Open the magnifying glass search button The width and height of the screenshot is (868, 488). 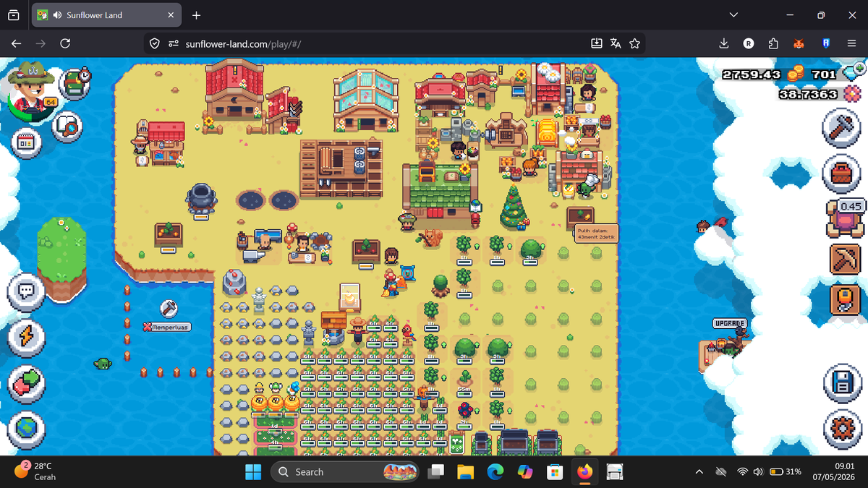[68, 127]
